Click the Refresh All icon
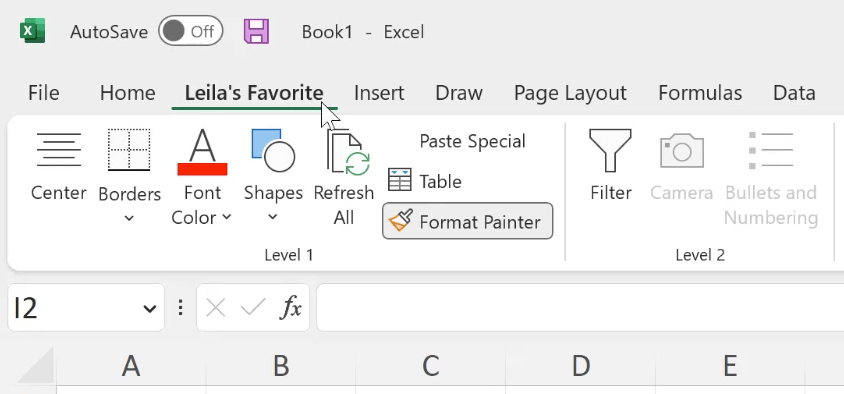Viewport: 844px width, 394px height. pyautogui.click(x=348, y=152)
